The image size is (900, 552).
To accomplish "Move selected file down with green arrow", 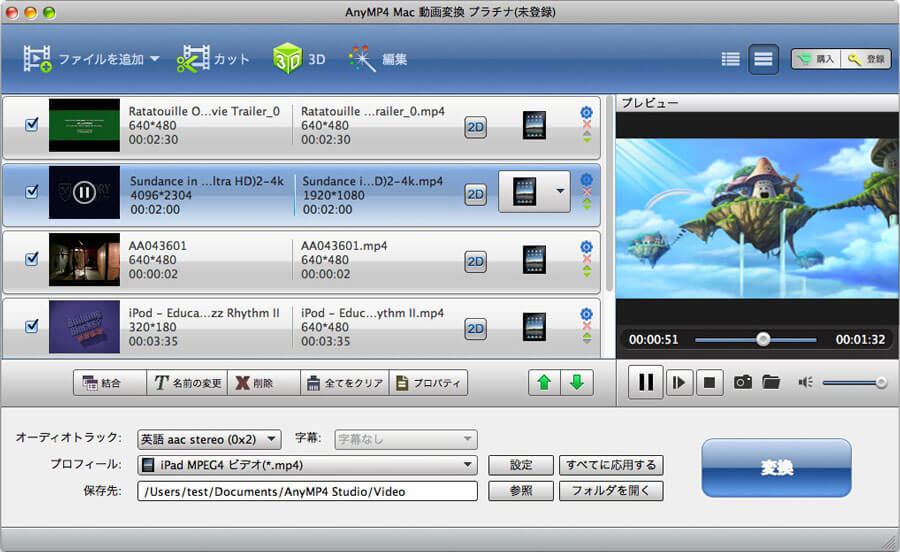I will [x=577, y=382].
